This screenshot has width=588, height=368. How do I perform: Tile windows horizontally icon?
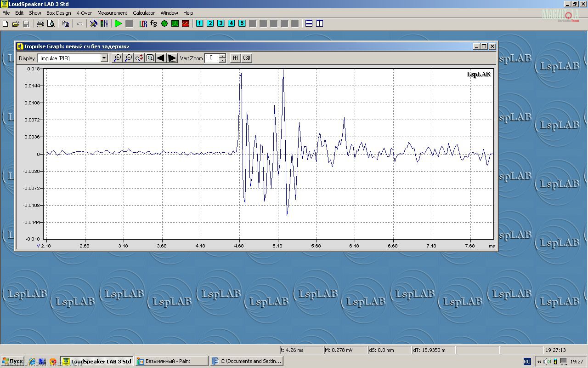click(309, 23)
